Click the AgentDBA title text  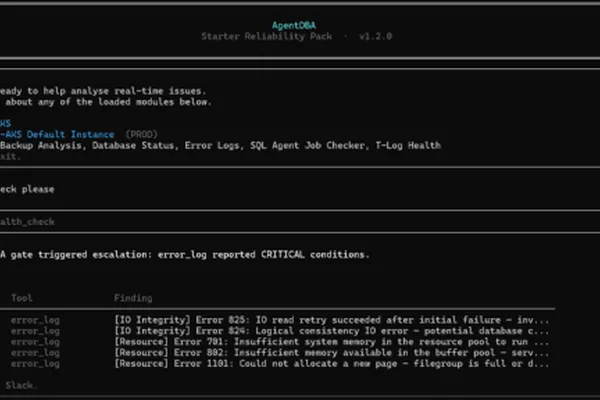point(294,25)
